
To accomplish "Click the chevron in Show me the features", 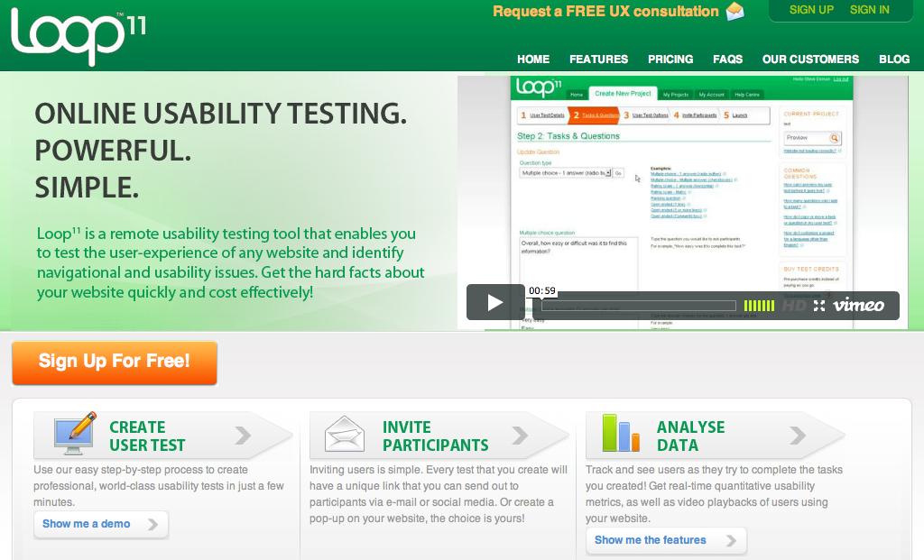I will click(731, 540).
